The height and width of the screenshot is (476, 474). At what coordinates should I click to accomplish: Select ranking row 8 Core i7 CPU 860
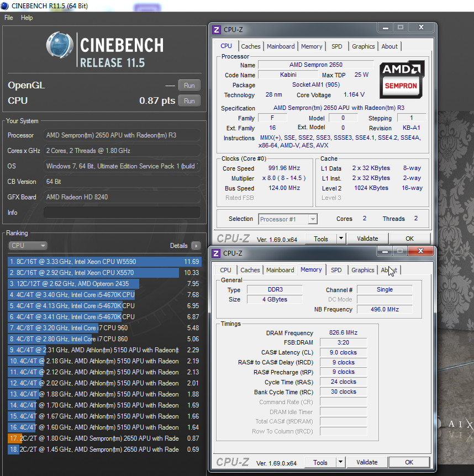point(104,339)
